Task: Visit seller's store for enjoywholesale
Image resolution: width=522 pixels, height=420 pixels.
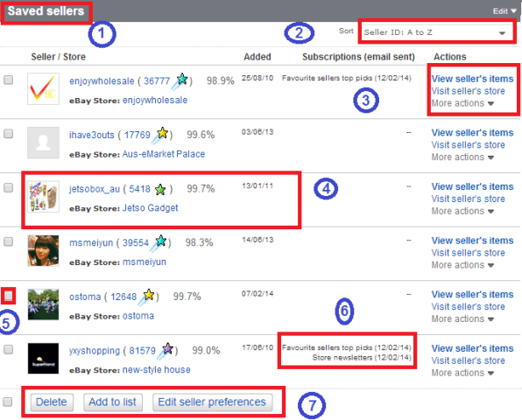Action: (468, 91)
